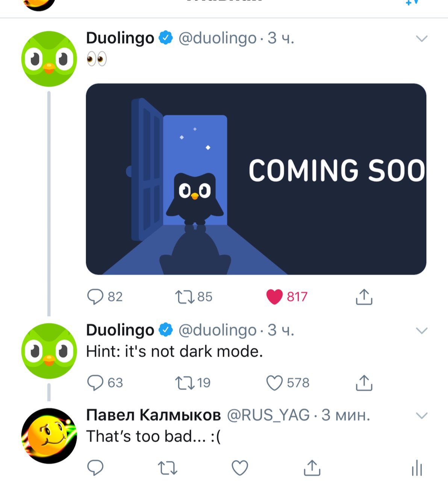Share the 'Hint: it's not dark mode' tweet
Screen dimensions: 448x481
[x=364, y=383]
